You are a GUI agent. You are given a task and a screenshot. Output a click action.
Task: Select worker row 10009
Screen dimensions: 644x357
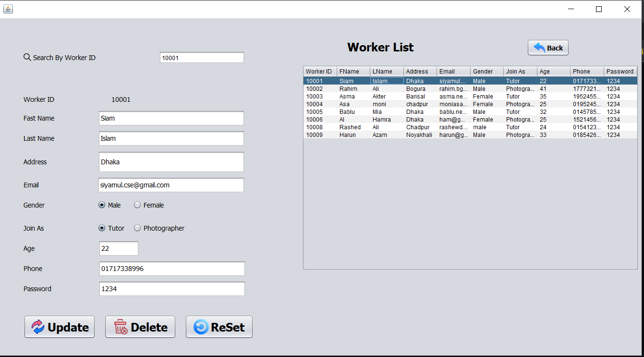tap(470, 135)
